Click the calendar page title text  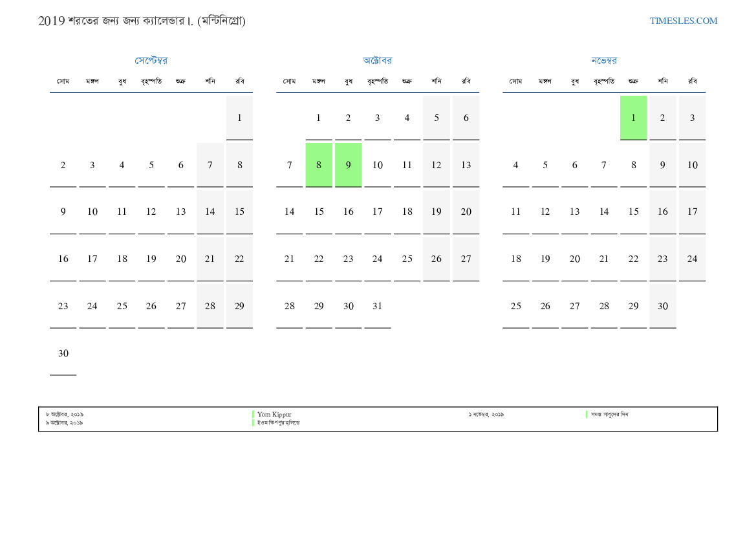(x=142, y=21)
